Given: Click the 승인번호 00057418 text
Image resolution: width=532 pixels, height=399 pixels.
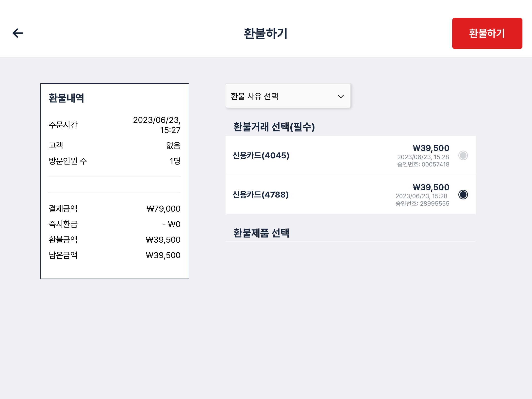Looking at the screenshot, I should point(423,165).
